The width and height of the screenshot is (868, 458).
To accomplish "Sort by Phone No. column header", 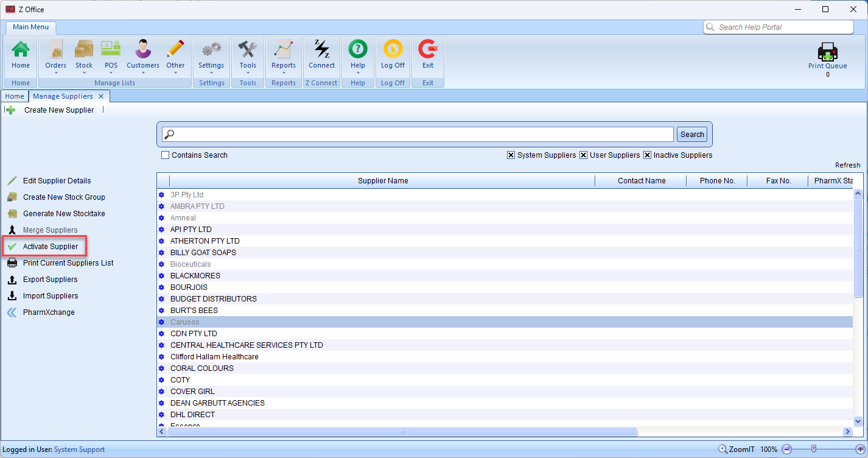I will pos(717,181).
